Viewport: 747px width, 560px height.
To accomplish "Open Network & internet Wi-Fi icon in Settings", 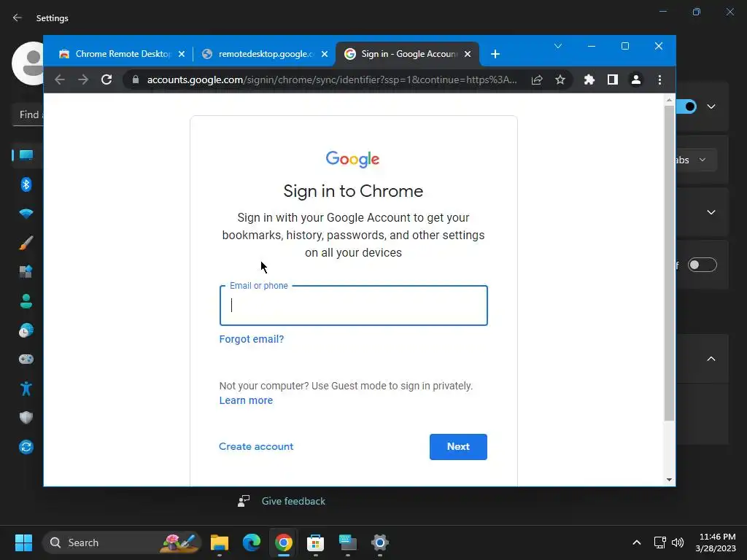I will [26, 214].
